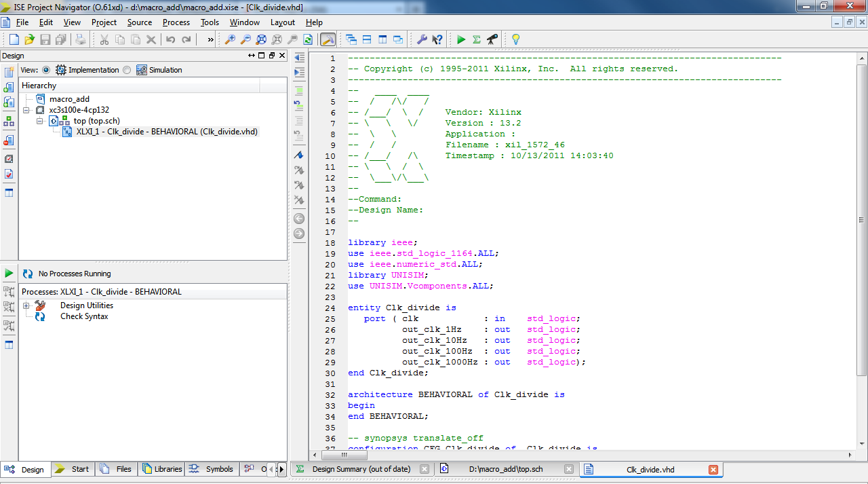
Task: Switch to the Libraries panel tab
Action: pyautogui.click(x=161, y=469)
